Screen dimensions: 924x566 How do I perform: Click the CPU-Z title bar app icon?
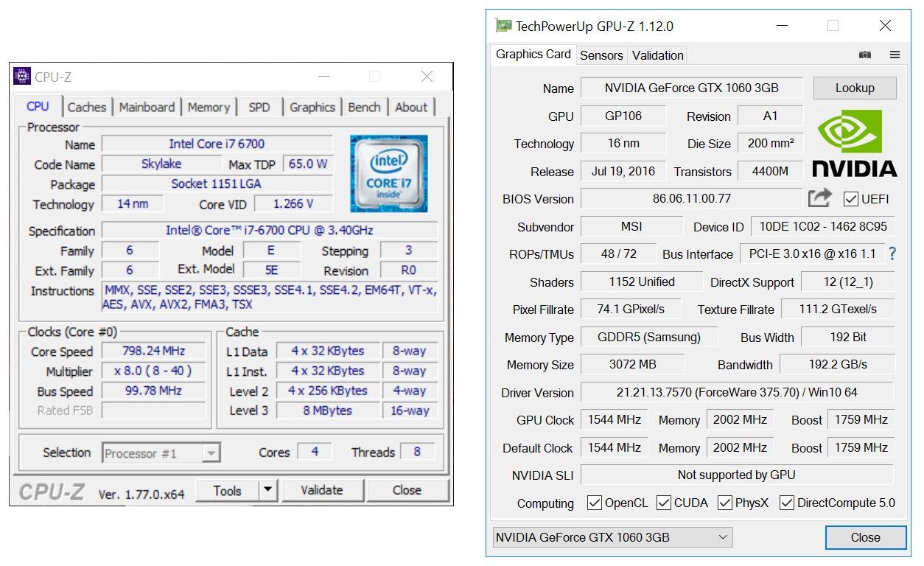22,77
